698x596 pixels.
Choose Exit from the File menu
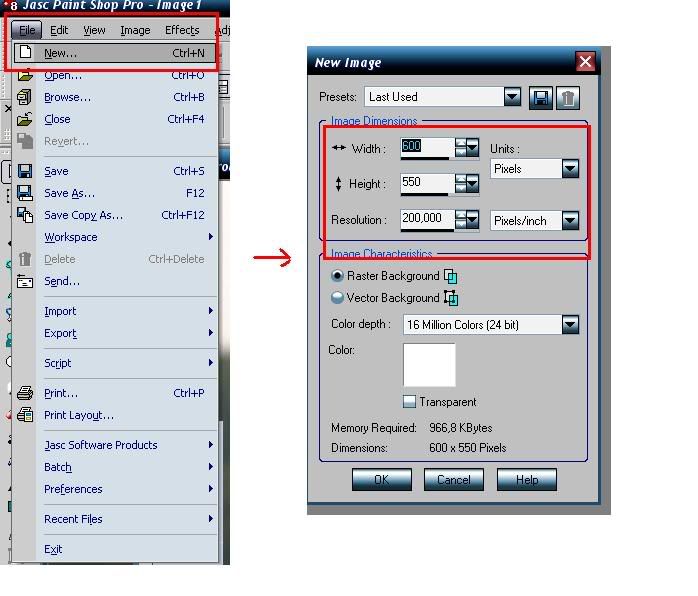[114, 549]
